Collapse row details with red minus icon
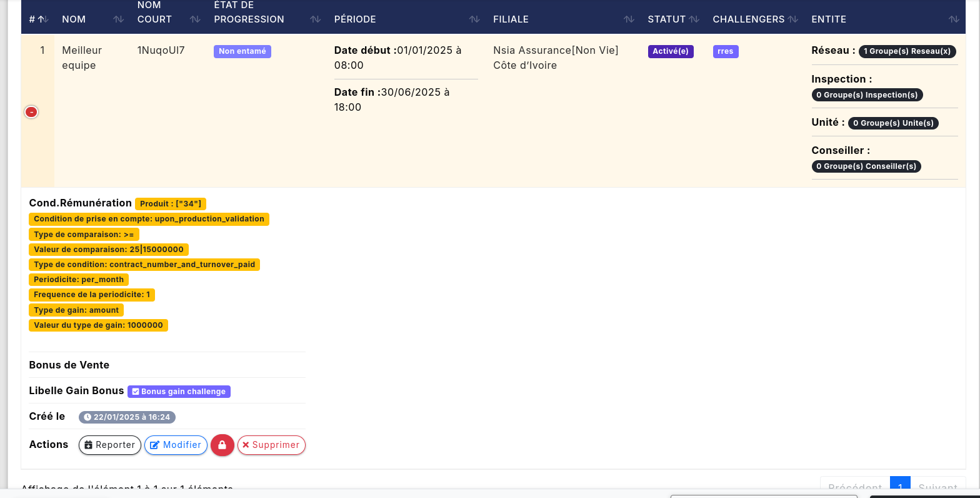Viewport: 980px width, 498px height. 31,112
